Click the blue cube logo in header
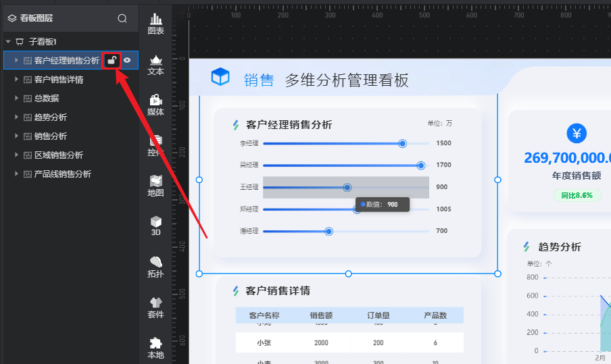The height and width of the screenshot is (364, 611). click(x=220, y=76)
